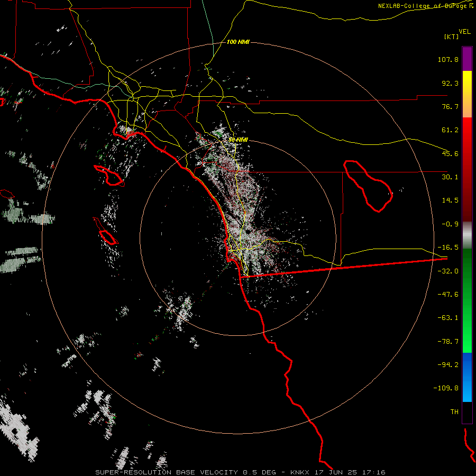Click the TH legend label
This screenshot has width=476, height=476.
tap(454, 412)
